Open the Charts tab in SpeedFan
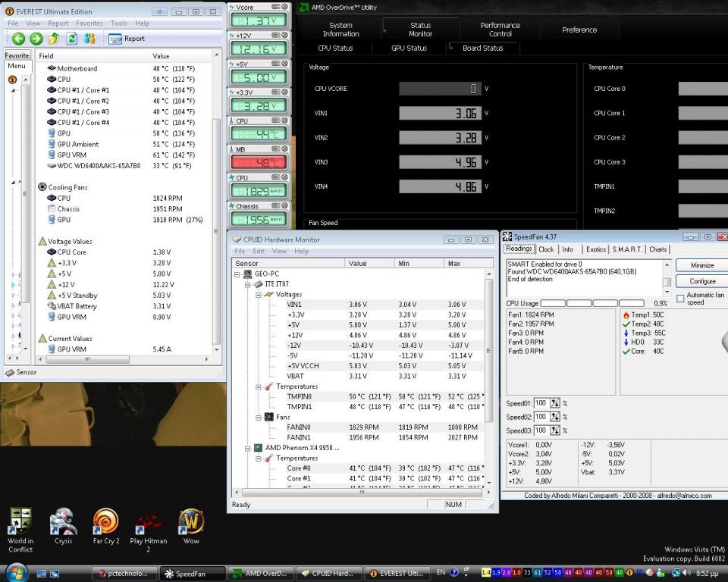This screenshot has height=582, width=728. pos(658,249)
